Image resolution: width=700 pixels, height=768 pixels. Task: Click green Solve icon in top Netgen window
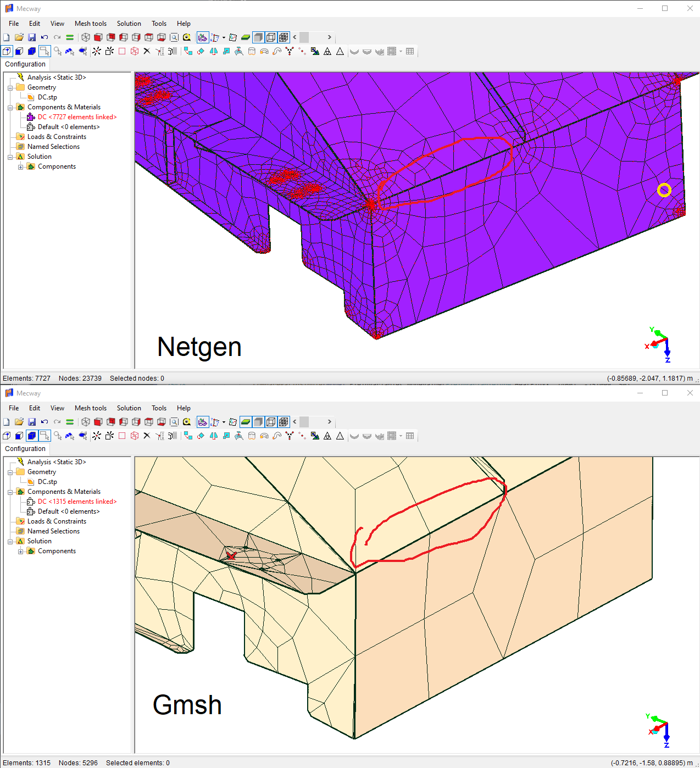[70, 37]
